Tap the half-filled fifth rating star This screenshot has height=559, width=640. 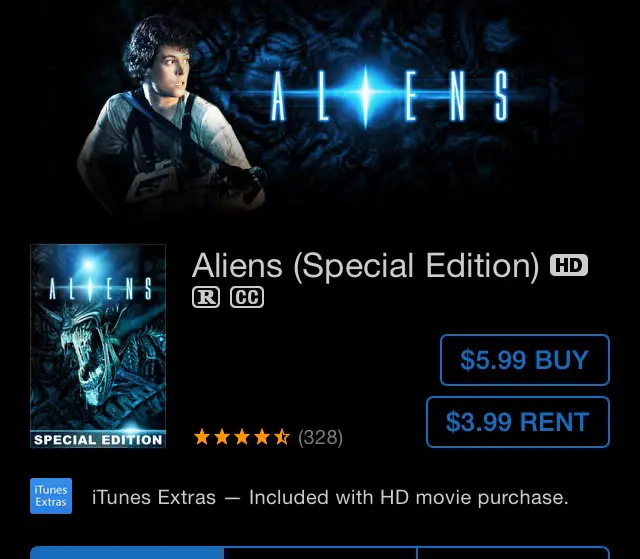pyautogui.click(x=282, y=437)
